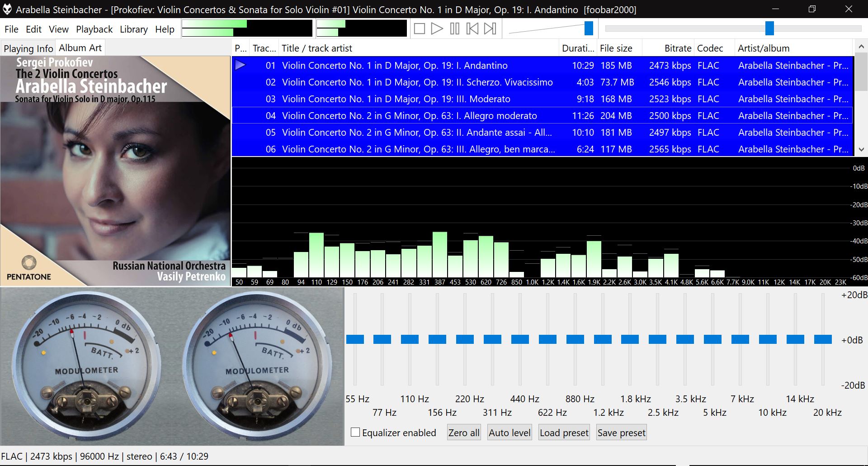Select track 03 III. Moderato
Viewport: 868px width, 466px height.
[x=542, y=99]
